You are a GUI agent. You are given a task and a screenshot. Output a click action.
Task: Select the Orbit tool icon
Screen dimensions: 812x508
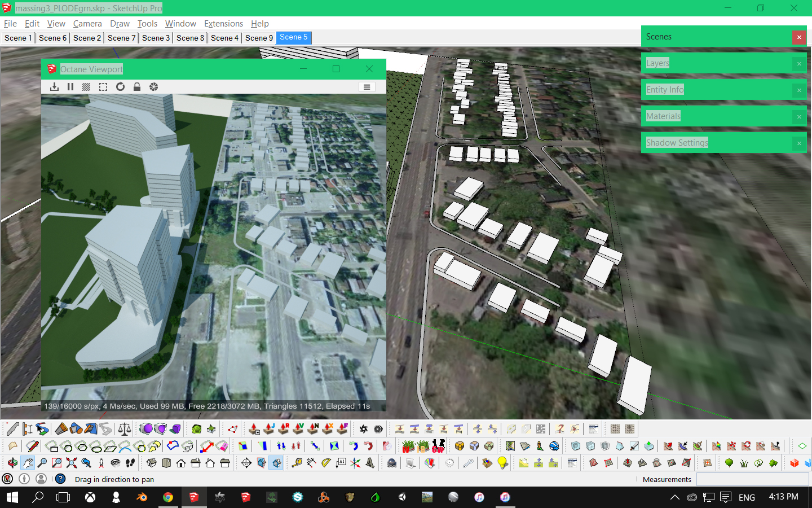pyautogui.click(x=12, y=463)
